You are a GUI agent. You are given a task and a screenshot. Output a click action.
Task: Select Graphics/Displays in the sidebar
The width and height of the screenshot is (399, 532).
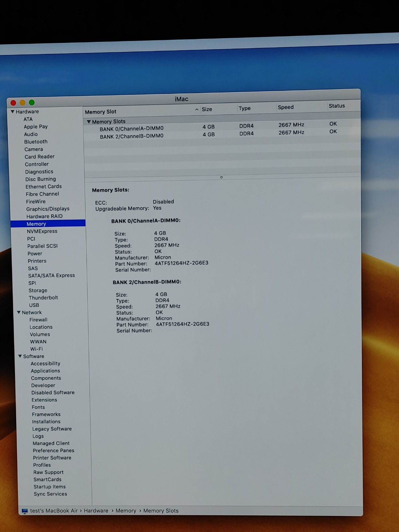(48, 209)
